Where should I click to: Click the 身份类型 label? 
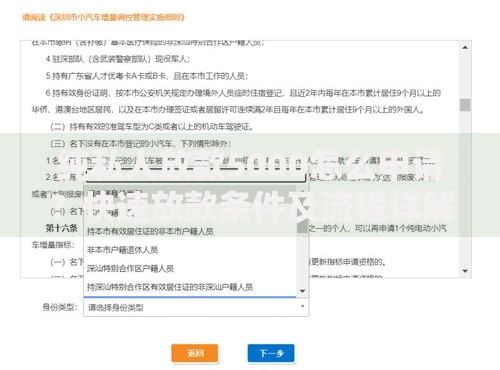(x=60, y=307)
